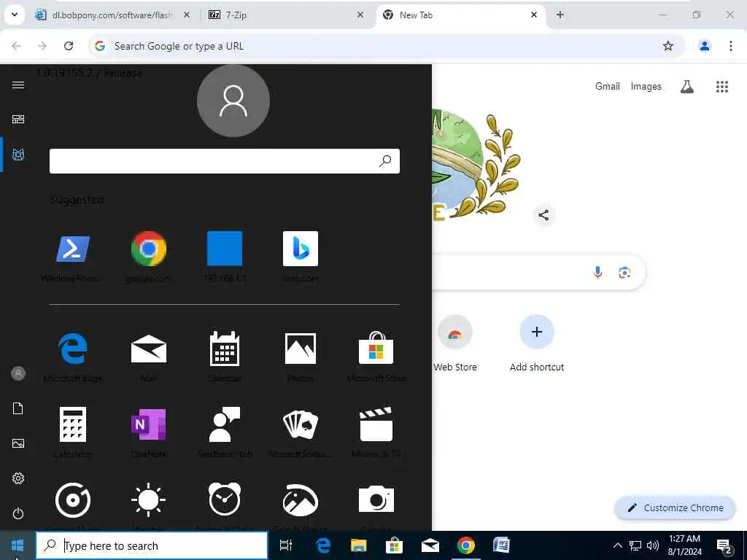Focus the Start menu search box

click(225, 161)
